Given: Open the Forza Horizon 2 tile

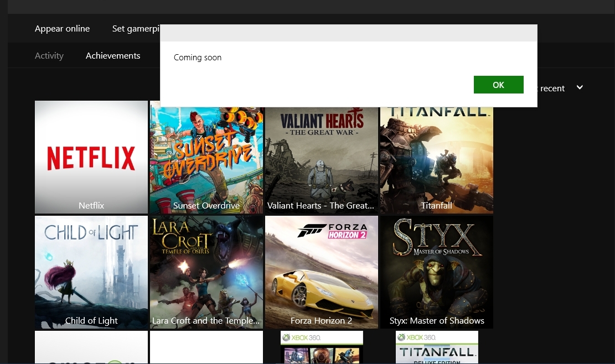Looking at the screenshot, I should point(322,272).
